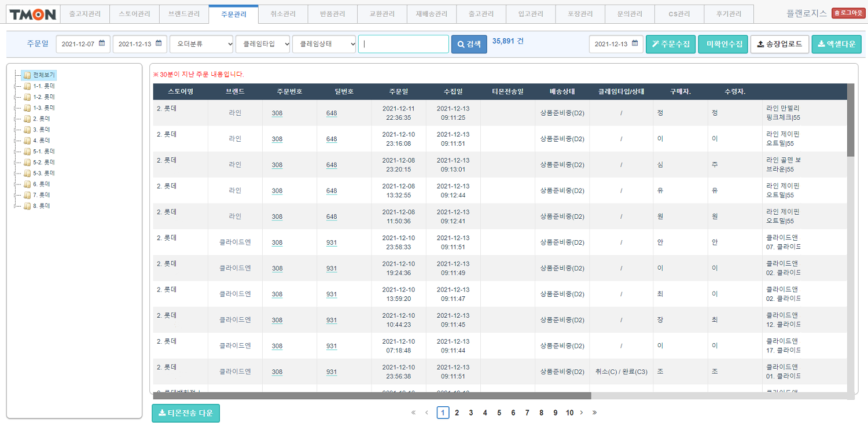Open 후기관리 tab
The width and height of the screenshot is (868, 423).
point(729,14)
